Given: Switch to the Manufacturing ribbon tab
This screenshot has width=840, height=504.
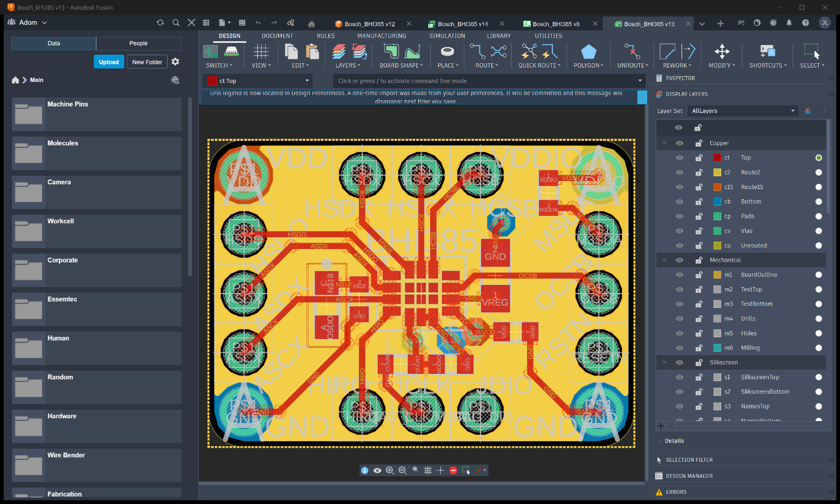Looking at the screenshot, I should (381, 36).
